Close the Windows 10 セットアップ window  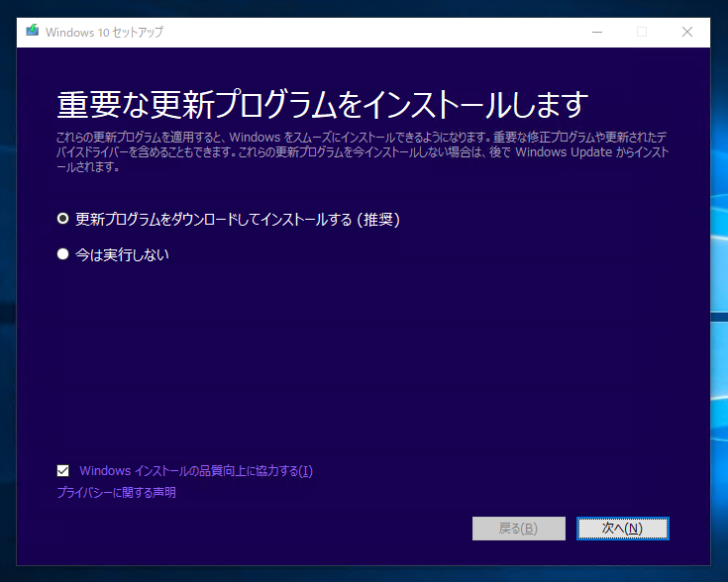pyautogui.click(x=687, y=32)
